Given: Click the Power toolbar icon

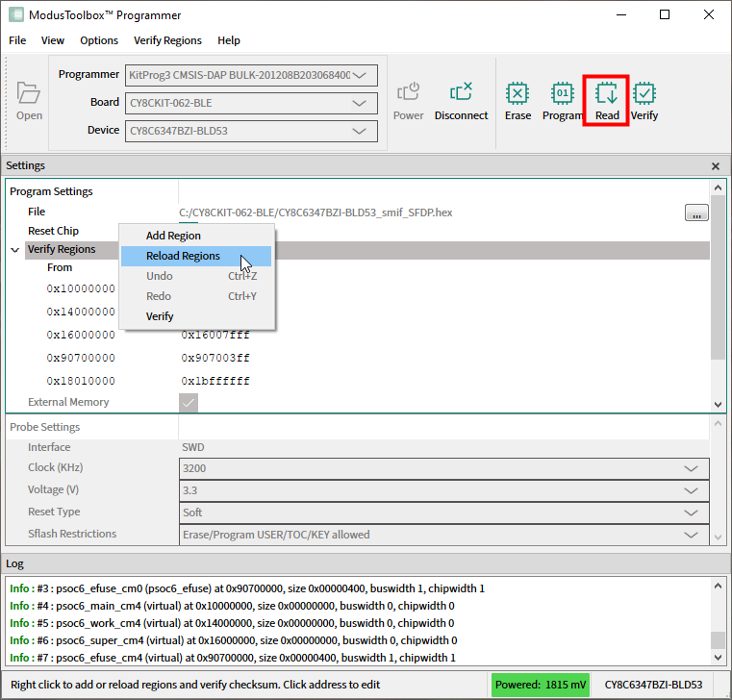Looking at the screenshot, I should pos(408,101).
